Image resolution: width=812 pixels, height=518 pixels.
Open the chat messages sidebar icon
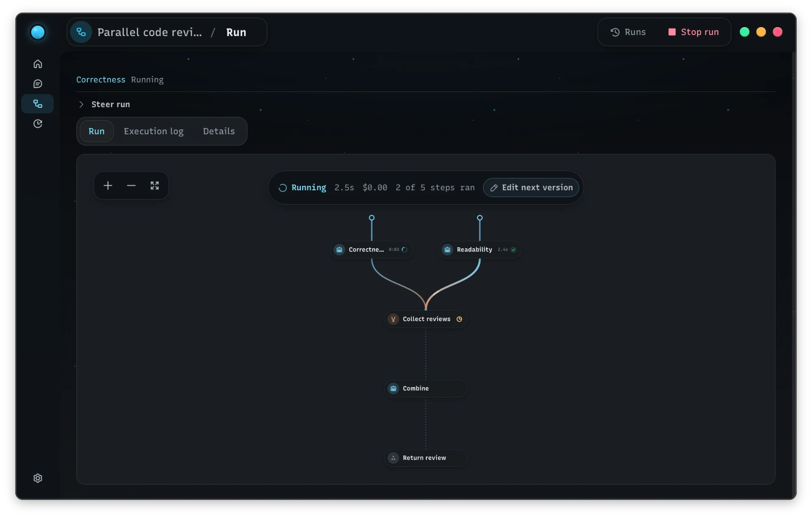(38, 84)
